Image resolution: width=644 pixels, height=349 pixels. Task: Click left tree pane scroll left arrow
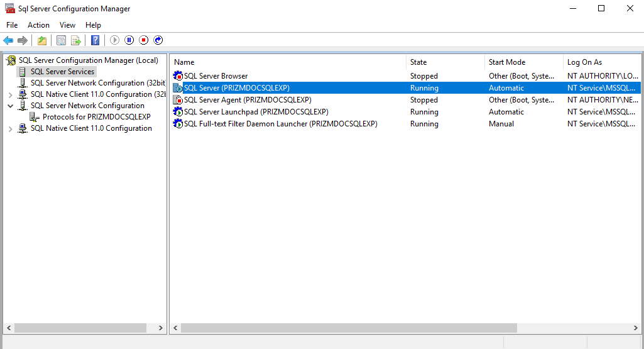click(9, 328)
